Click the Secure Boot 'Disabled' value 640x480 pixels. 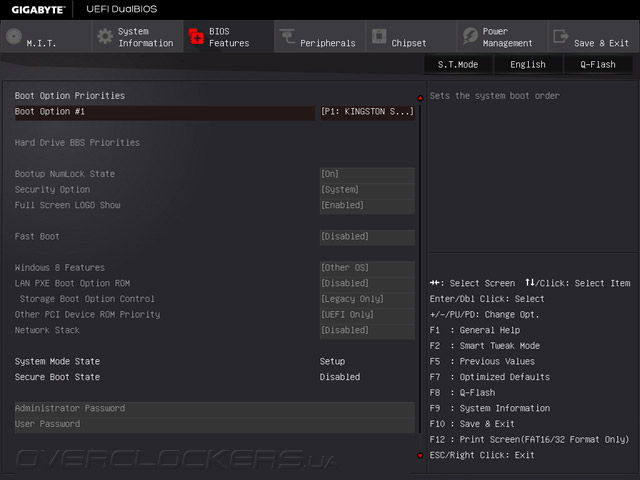340,377
